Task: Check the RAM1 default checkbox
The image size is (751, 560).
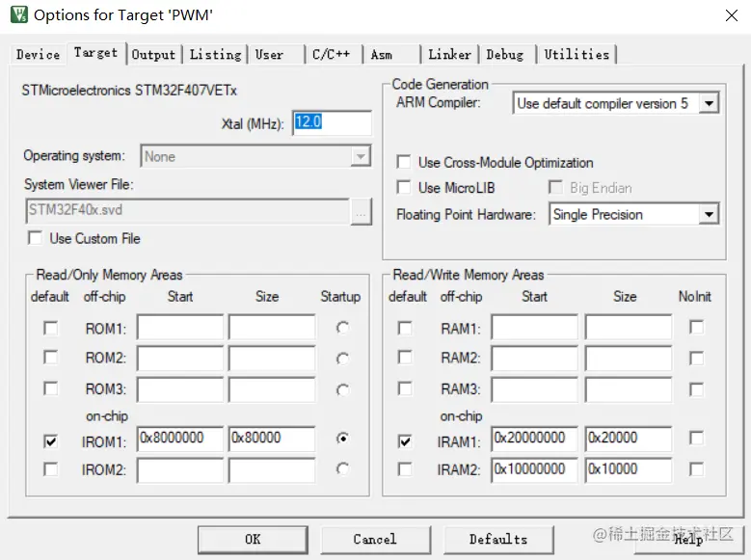Action: tap(405, 328)
